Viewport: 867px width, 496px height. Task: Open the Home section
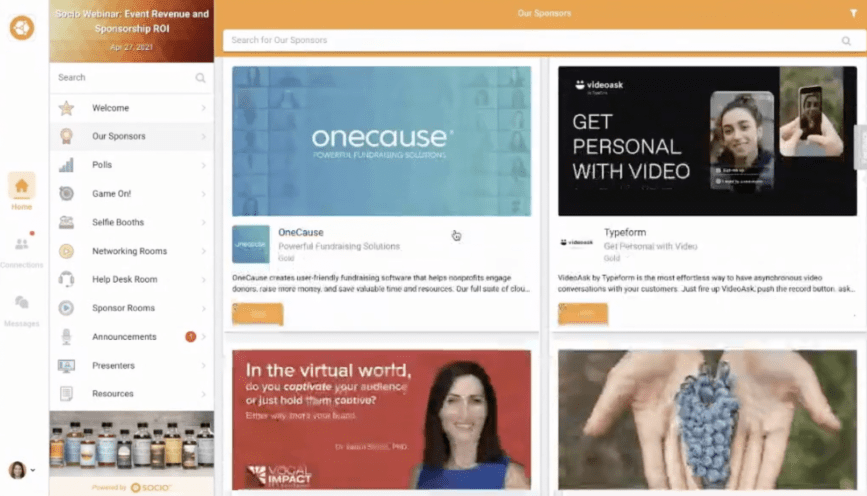[x=22, y=192]
